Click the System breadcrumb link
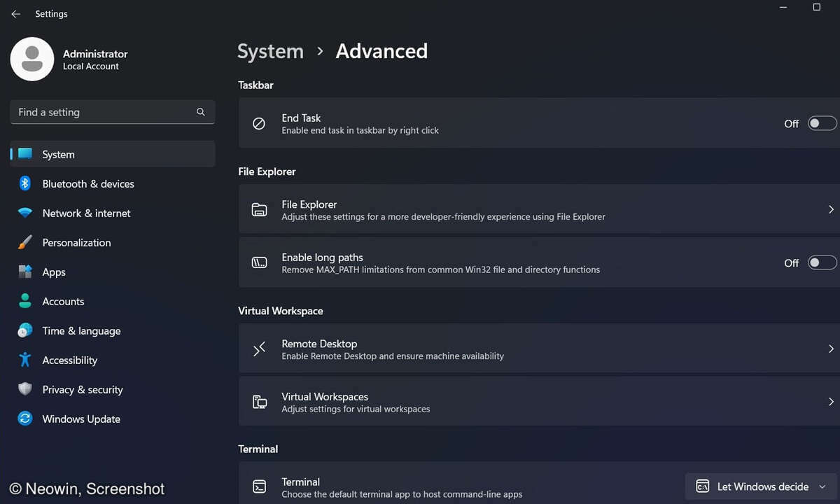 pyautogui.click(x=270, y=51)
